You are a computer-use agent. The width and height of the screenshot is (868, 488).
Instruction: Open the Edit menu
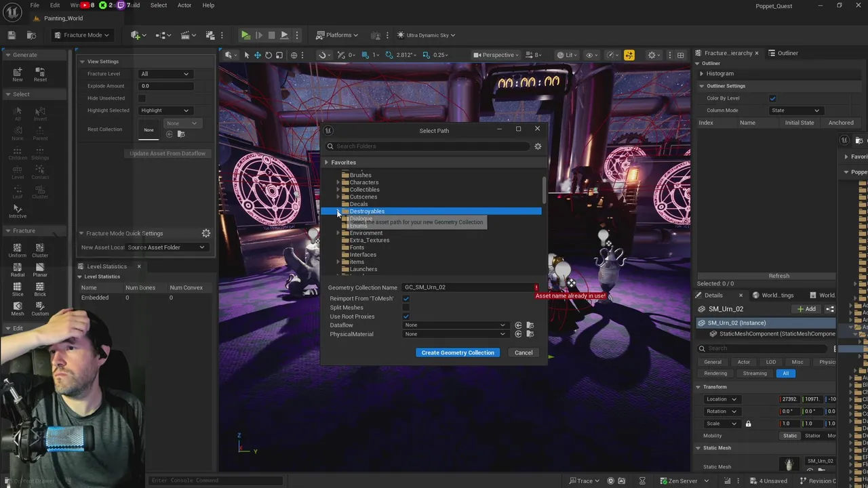pyautogui.click(x=55, y=5)
